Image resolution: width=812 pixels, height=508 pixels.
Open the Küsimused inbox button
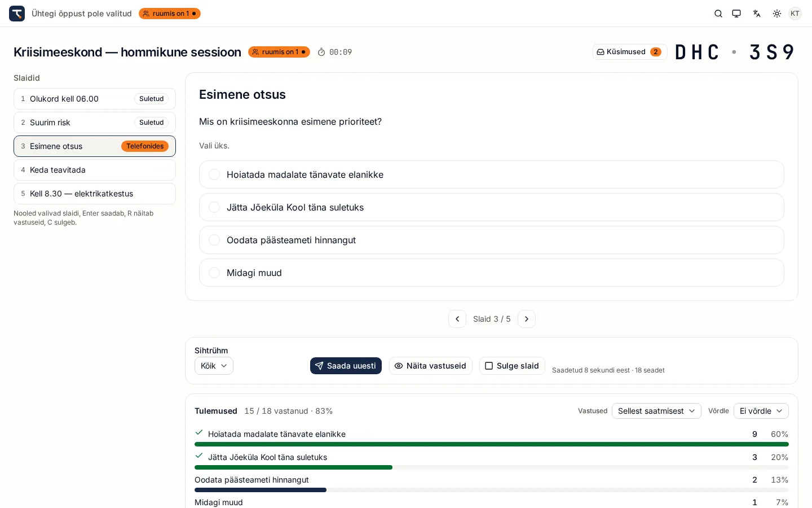click(630, 52)
